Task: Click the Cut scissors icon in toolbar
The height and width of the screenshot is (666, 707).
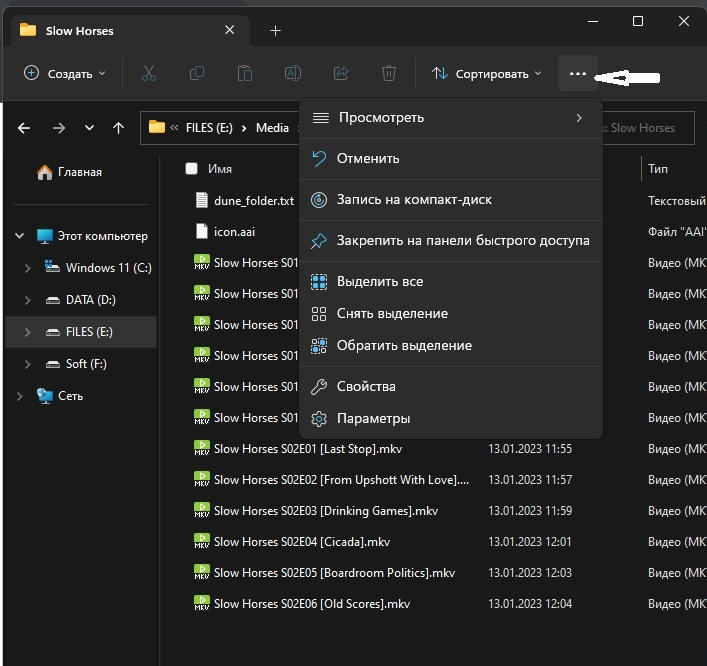Action: [149, 73]
